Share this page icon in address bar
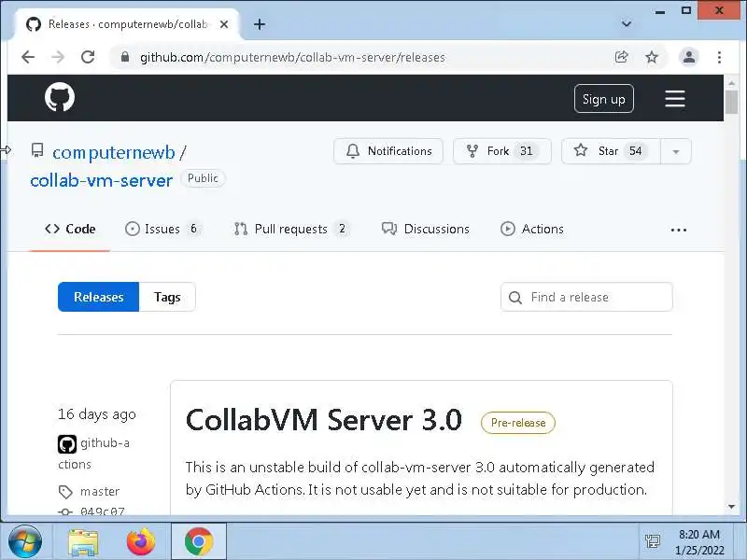The image size is (747, 560). pos(621,57)
